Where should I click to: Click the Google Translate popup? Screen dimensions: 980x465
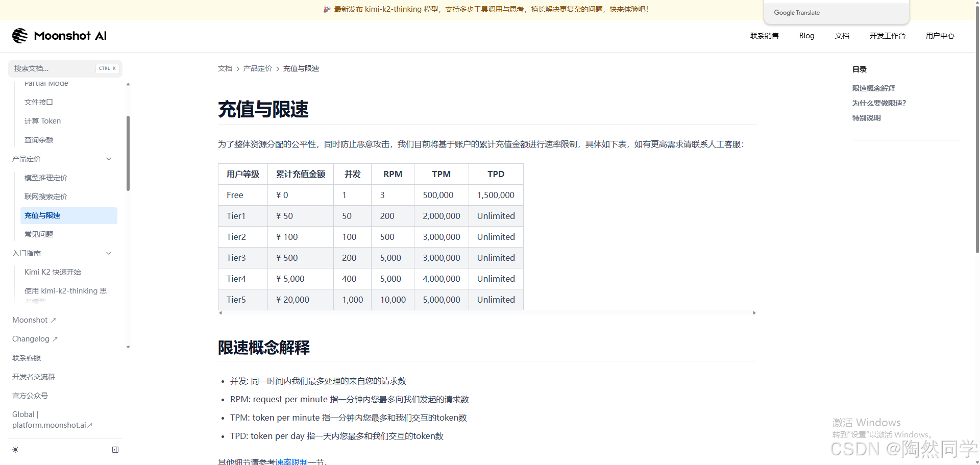pyautogui.click(x=837, y=12)
